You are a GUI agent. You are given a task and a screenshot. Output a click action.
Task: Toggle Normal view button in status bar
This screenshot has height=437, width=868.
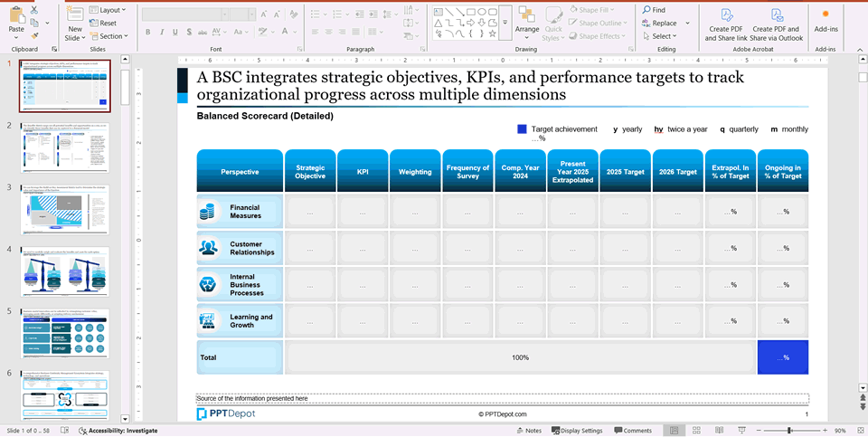pos(672,431)
